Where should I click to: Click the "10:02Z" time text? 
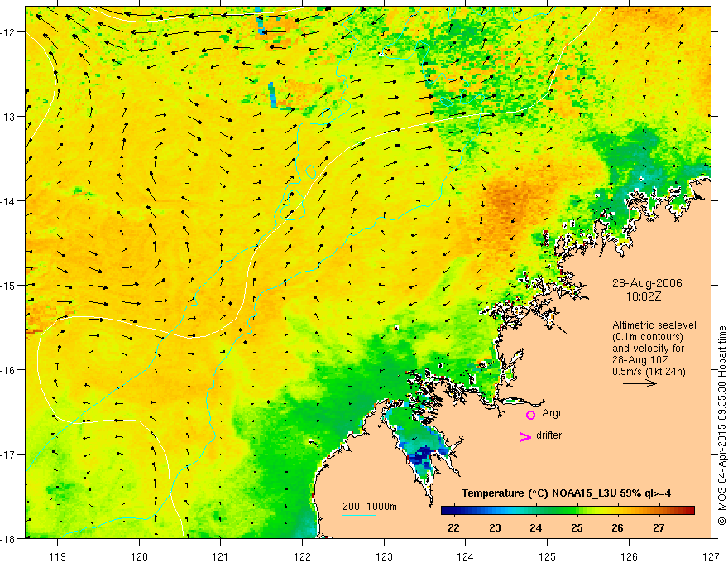click(x=643, y=296)
